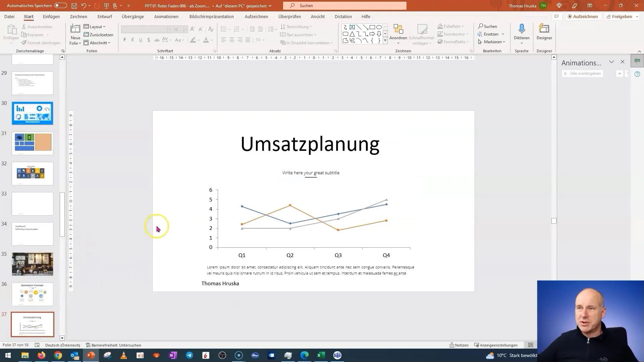Select the Animationen animations tab
Image resolution: width=644 pixels, height=362 pixels.
(x=167, y=16)
